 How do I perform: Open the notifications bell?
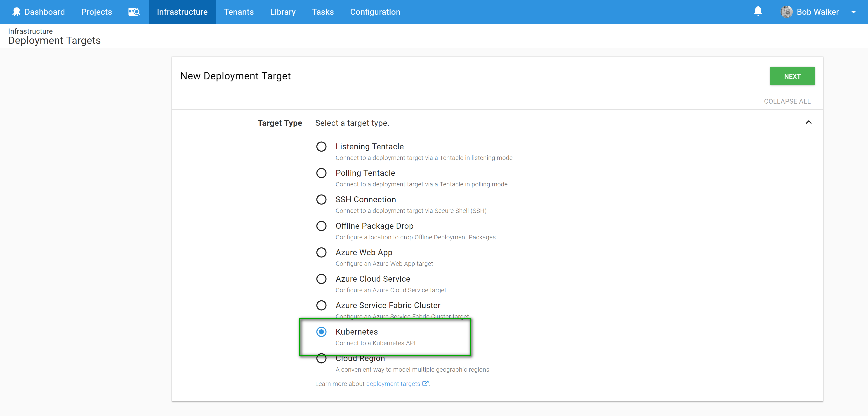pos(758,11)
